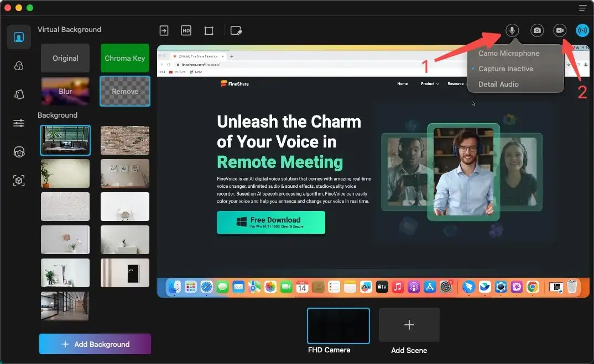Click Free Download button on FineShare page
594x364 pixels.
pos(271,223)
